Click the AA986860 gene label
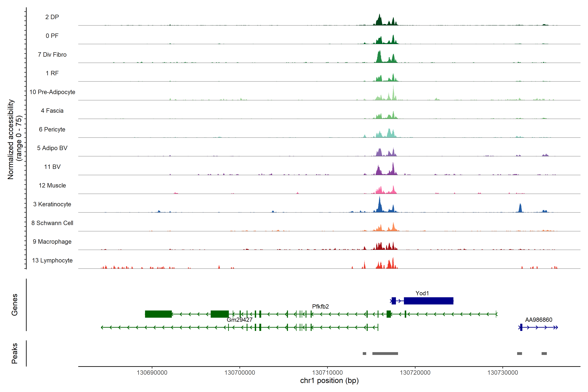 pyautogui.click(x=539, y=320)
